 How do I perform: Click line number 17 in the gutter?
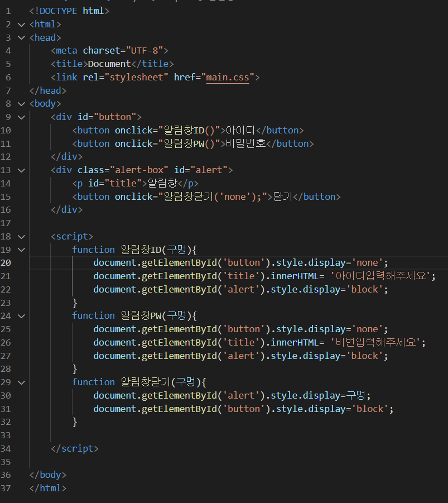pyautogui.click(x=6, y=223)
